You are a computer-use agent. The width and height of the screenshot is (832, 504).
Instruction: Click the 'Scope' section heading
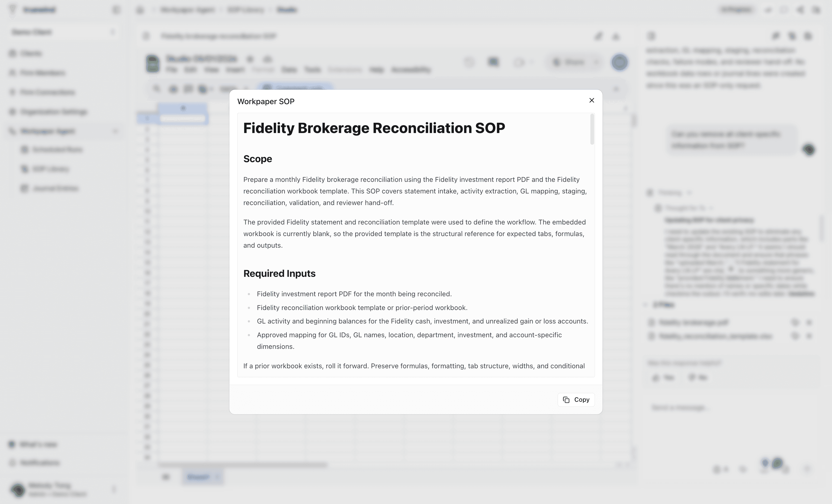258,159
